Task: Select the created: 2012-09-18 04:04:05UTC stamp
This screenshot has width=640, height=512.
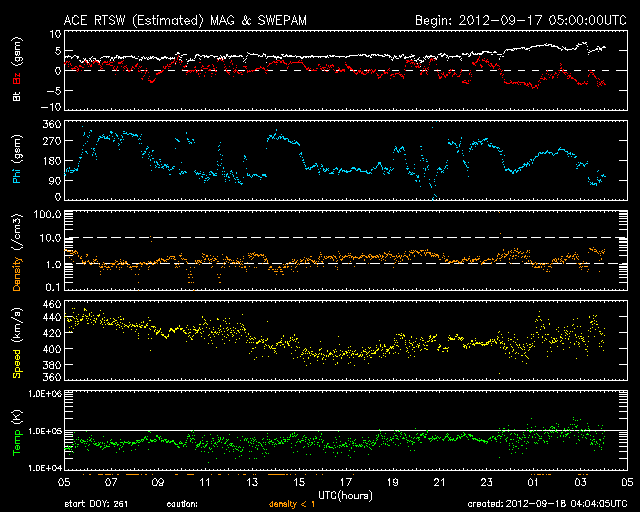Action: coord(547,504)
